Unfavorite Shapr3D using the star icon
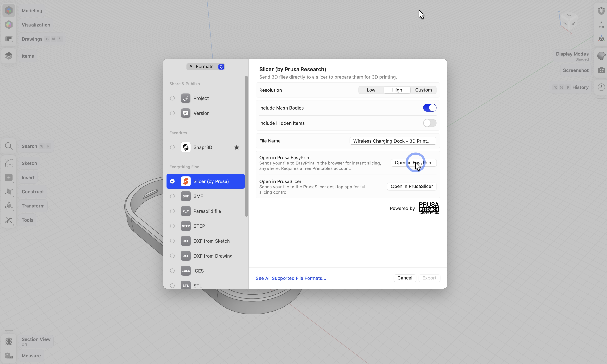The height and width of the screenshot is (364, 607). (x=237, y=147)
